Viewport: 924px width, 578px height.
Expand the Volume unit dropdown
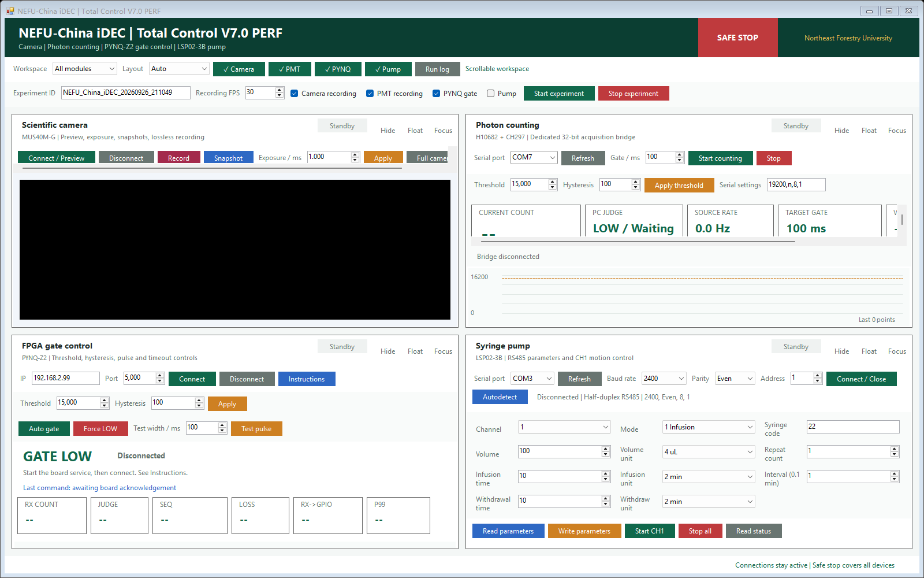[x=709, y=452]
